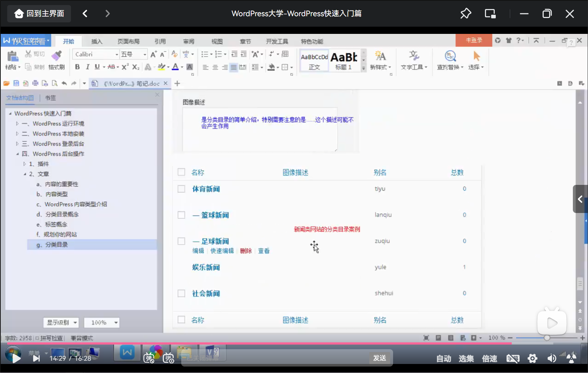Expand the 一、WordPress 运行环境 tree node
The image size is (588, 373).
tap(17, 124)
